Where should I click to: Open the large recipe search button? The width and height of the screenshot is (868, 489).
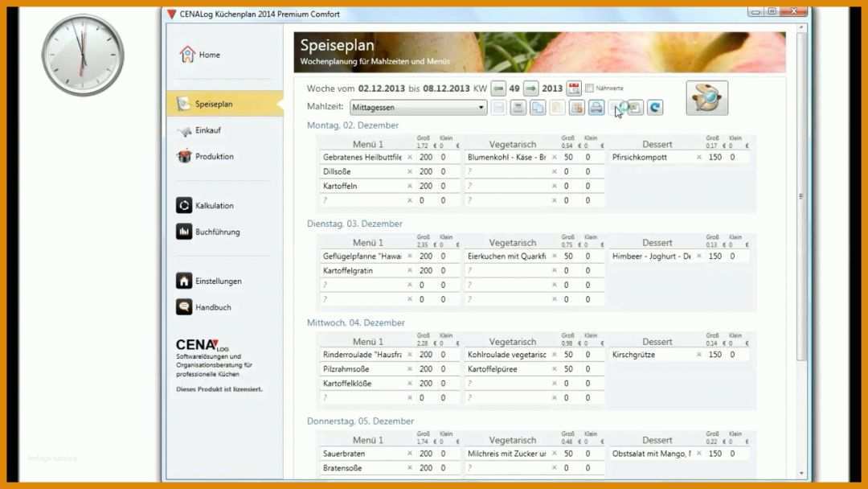tap(707, 98)
